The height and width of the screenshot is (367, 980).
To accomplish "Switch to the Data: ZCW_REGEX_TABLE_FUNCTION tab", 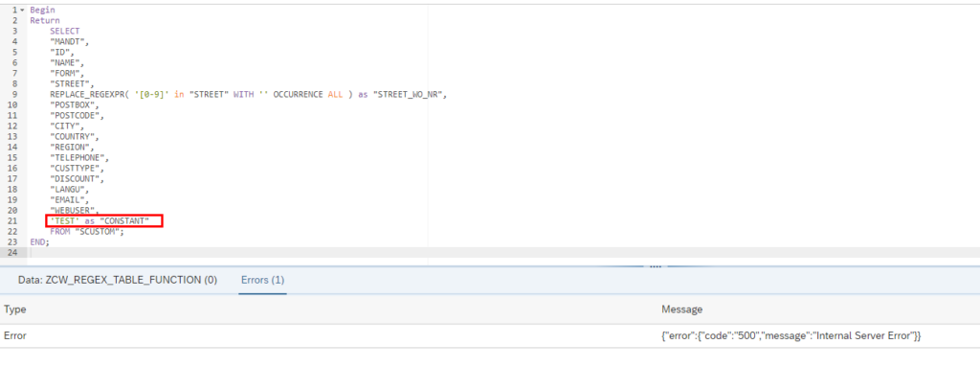I will click(118, 280).
